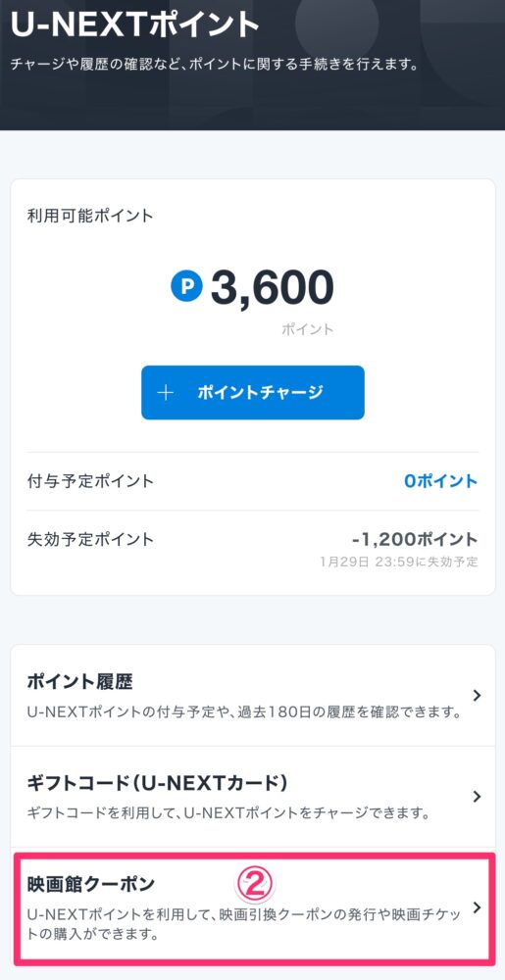
Task: Select ギフトコード(U-NEXTカード) menu title
Action: [x=158, y=782]
